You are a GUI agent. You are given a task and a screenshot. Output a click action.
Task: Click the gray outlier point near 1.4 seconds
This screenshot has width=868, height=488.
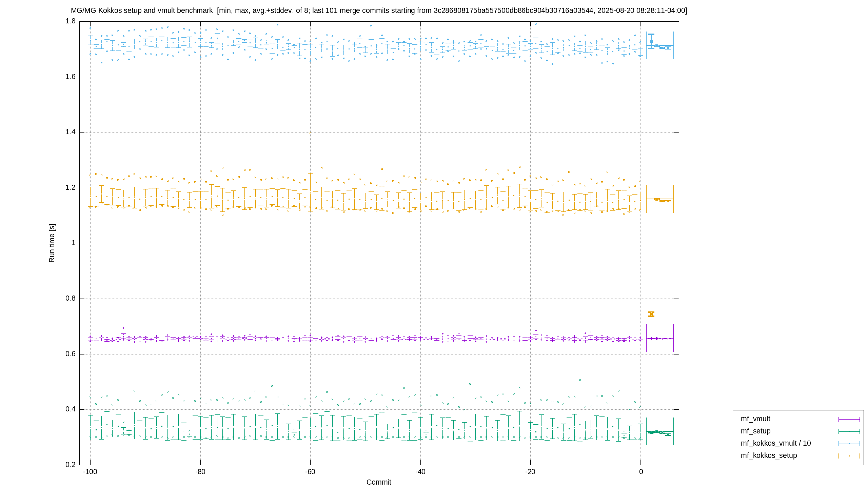coord(310,133)
